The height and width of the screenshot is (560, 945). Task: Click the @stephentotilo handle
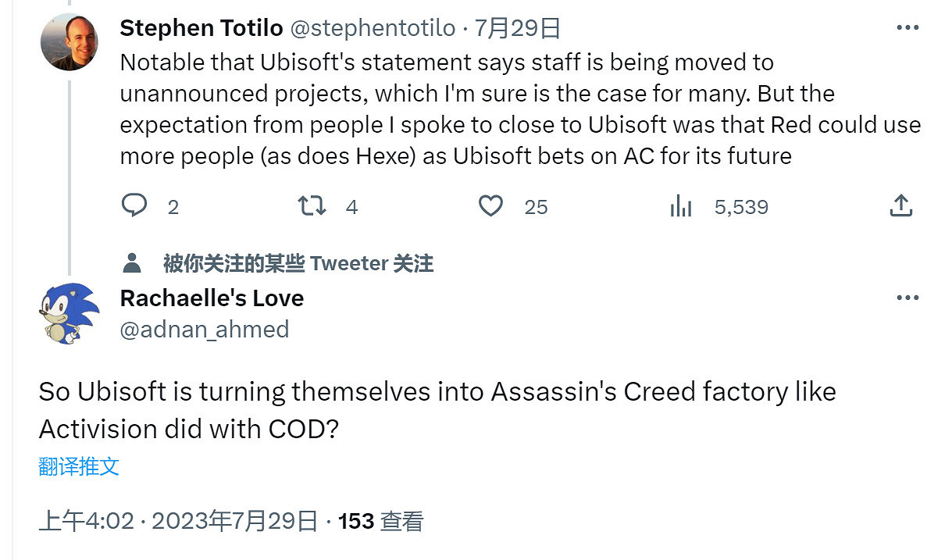click(x=373, y=29)
